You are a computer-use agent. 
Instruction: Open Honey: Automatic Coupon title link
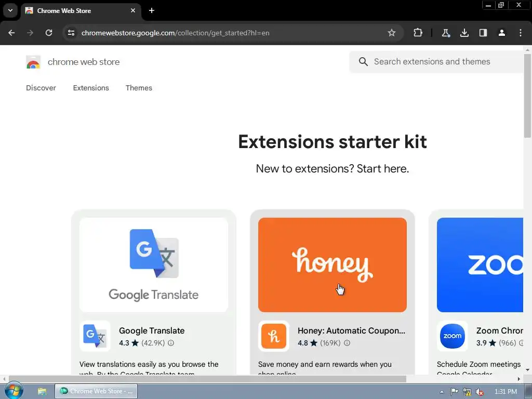point(351,330)
